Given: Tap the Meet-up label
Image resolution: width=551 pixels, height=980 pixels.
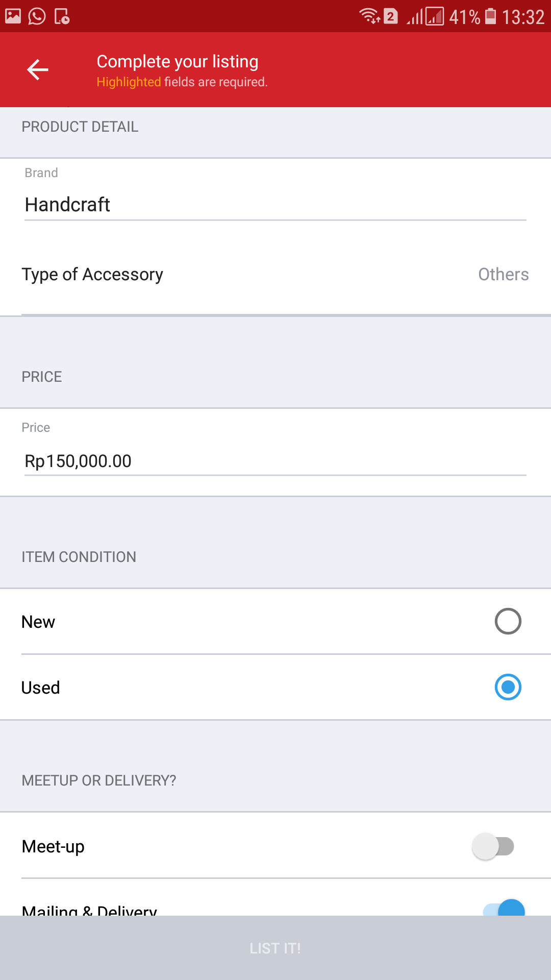Looking at the screenshot, I should tap(53, 846).
